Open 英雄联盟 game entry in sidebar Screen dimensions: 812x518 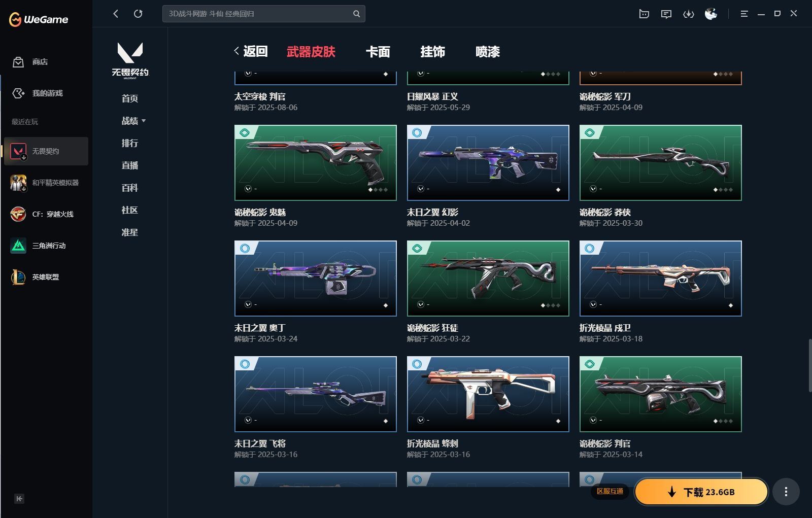coord(46,277)
